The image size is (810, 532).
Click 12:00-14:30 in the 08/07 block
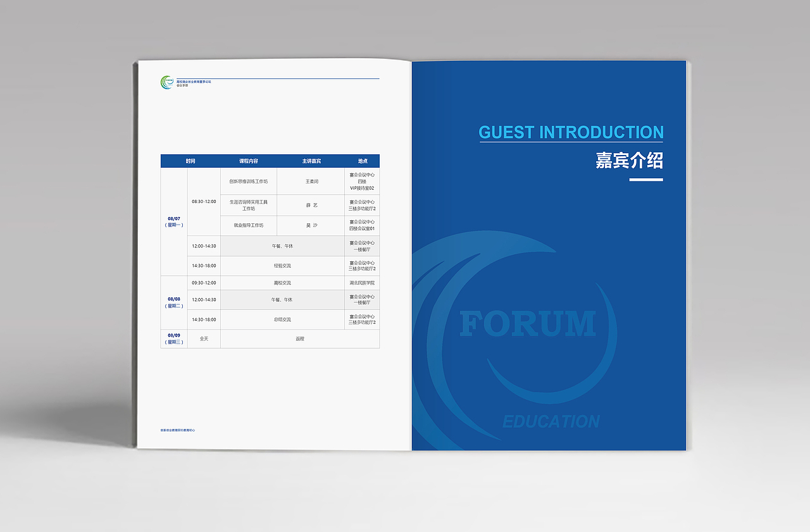(x=204, y=246)
